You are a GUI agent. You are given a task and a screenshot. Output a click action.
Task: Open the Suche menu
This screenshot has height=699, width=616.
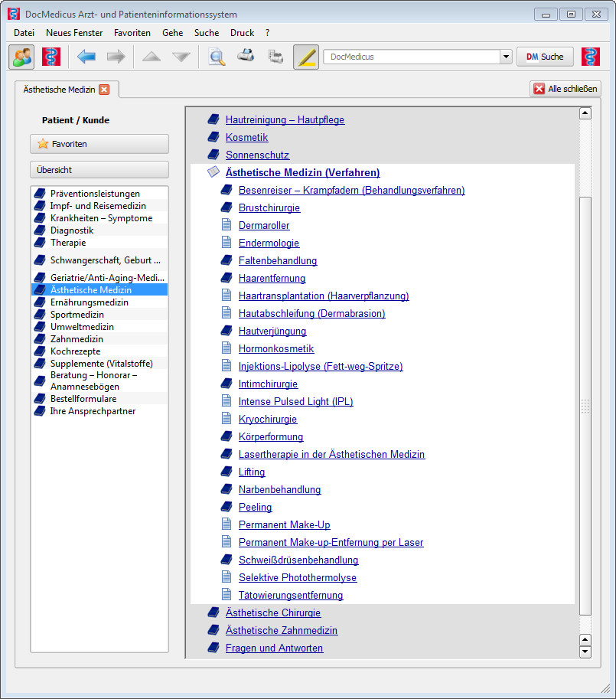(207, 33)
